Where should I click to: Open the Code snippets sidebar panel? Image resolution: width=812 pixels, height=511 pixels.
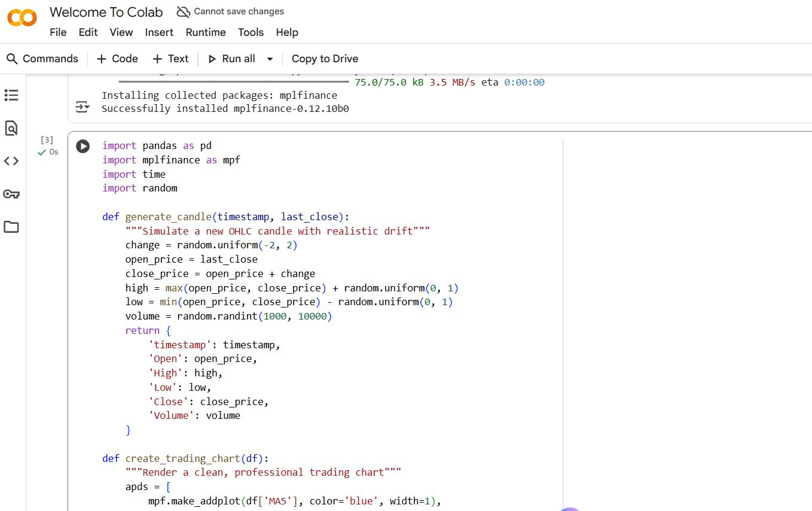11,161
